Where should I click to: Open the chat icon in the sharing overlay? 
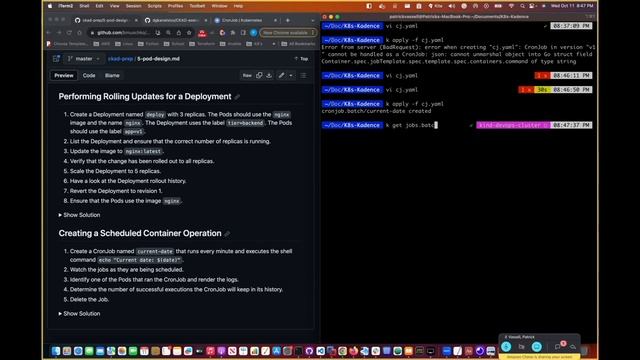pyautogui.click(x=558, y=346)
